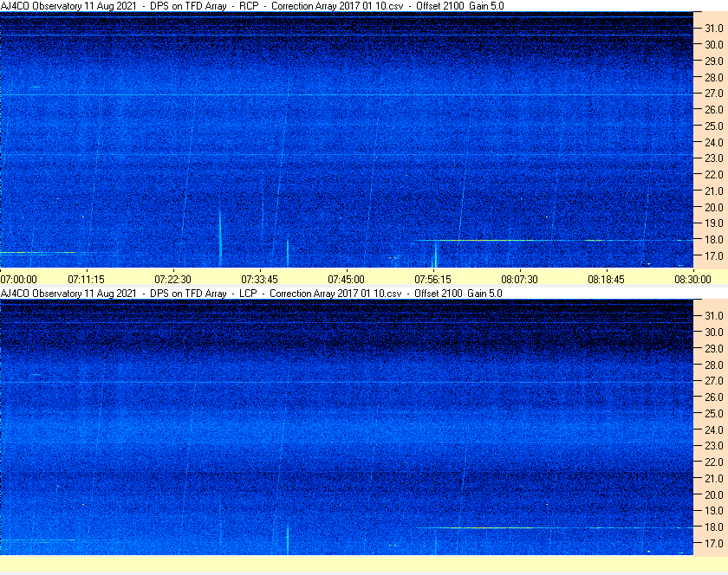Click 31.0 on the LCP frequency axis
728x575 pixels.
pyautogui.click(x=714, y=315)
